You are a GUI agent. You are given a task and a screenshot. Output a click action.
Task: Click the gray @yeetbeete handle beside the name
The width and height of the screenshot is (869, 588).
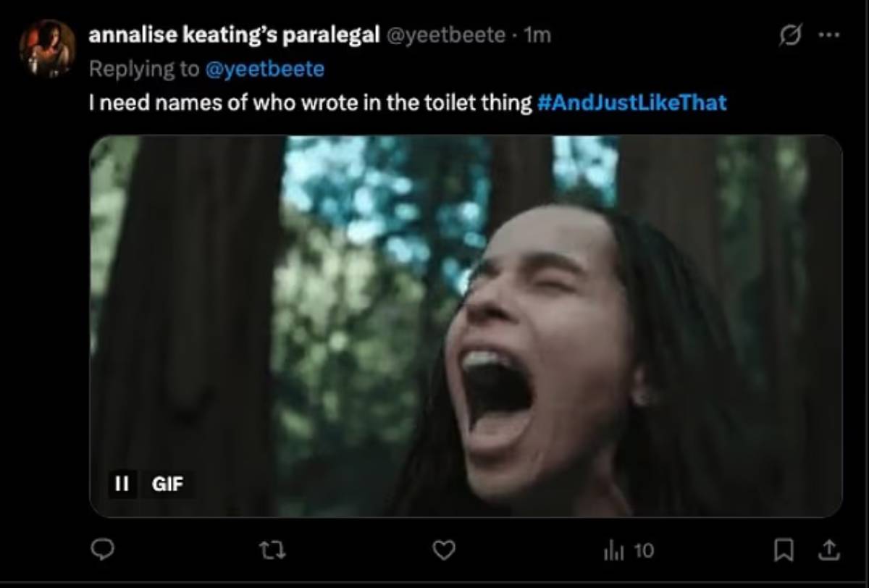coord(447,36)
